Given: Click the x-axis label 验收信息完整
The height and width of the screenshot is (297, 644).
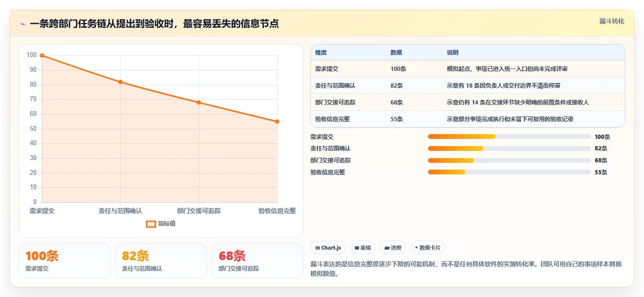Looking at the screenshot, I should click(277, 211).
